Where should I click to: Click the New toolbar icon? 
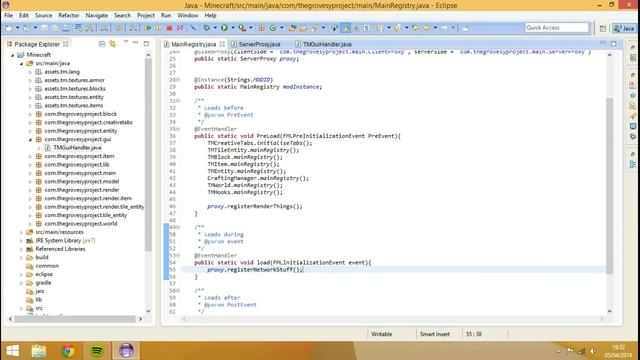[x=9, y=28]
